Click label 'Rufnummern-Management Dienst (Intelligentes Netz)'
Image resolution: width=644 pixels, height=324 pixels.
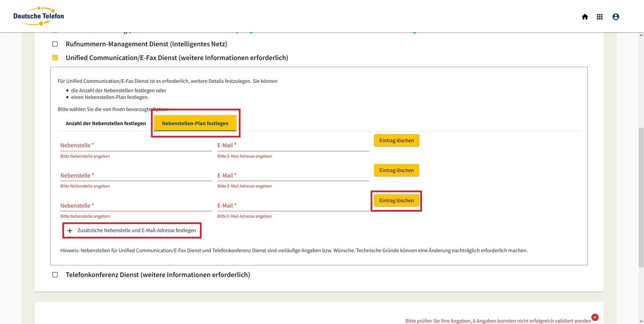pyautogui.click(x=146, y=44)
